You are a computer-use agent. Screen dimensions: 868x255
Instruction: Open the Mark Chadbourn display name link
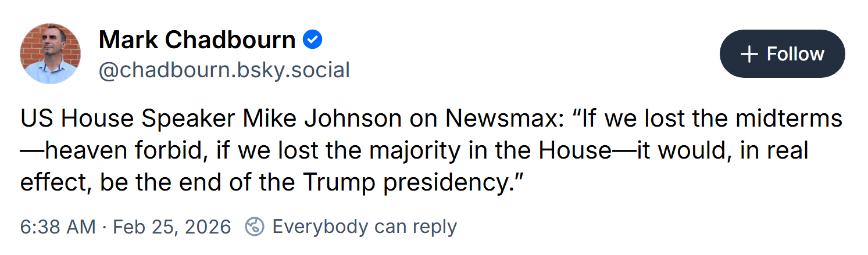tap(197, 40)
